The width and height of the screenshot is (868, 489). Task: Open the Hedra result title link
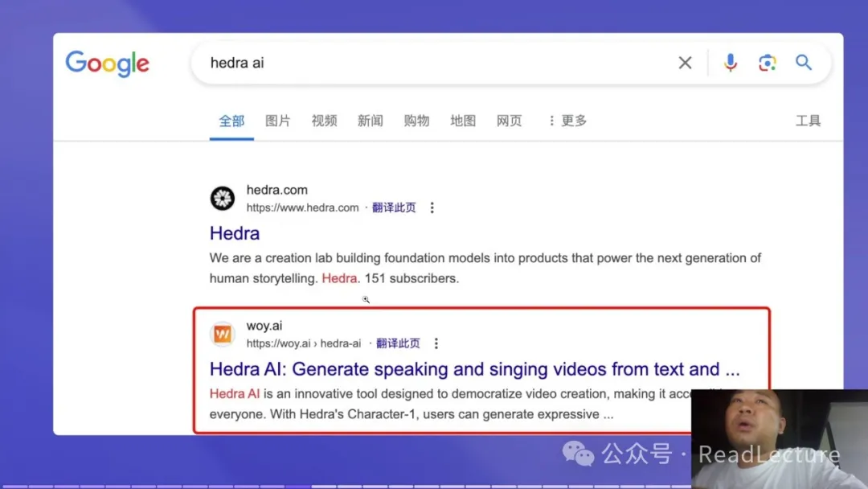pos(235,233)
